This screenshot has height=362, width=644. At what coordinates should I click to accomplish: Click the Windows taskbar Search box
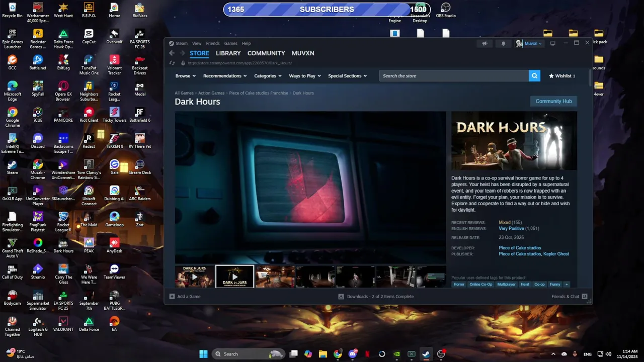(248, 354)
